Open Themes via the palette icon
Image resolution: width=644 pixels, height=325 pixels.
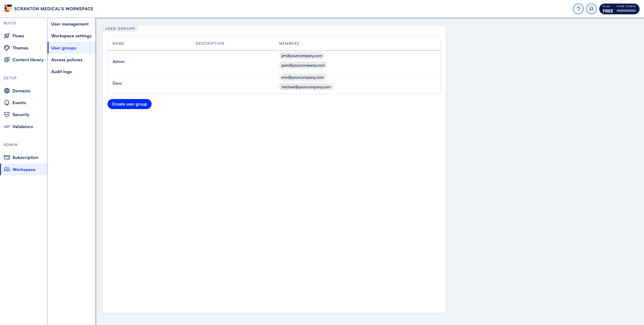[7, 48]
